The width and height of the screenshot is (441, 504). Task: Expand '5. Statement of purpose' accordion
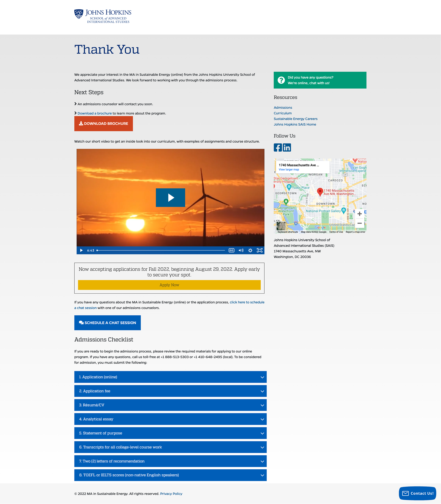(170, 433)
